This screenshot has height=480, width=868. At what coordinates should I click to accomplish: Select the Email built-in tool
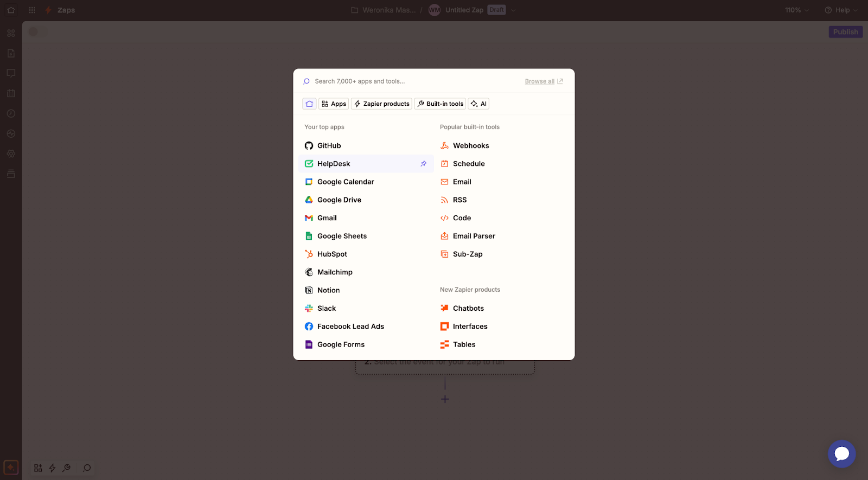coord(502,182)
